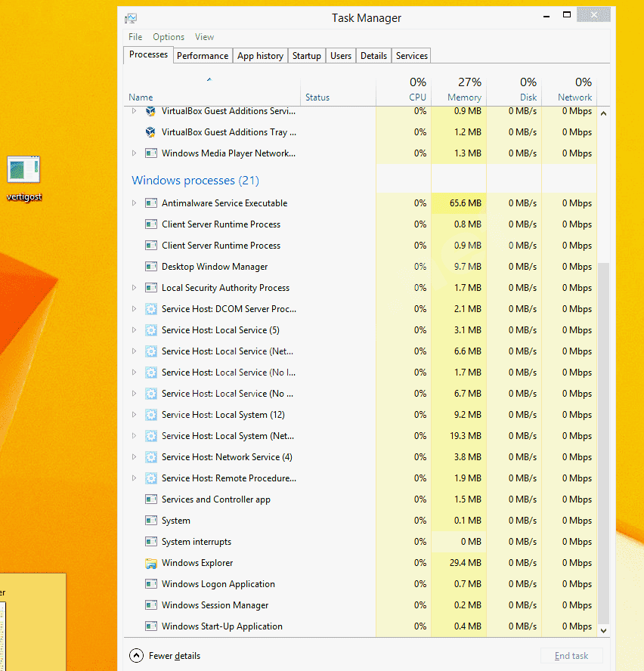Open the Options menu
The height and width of the screenshot is (671, 644).
coord(169,37)
